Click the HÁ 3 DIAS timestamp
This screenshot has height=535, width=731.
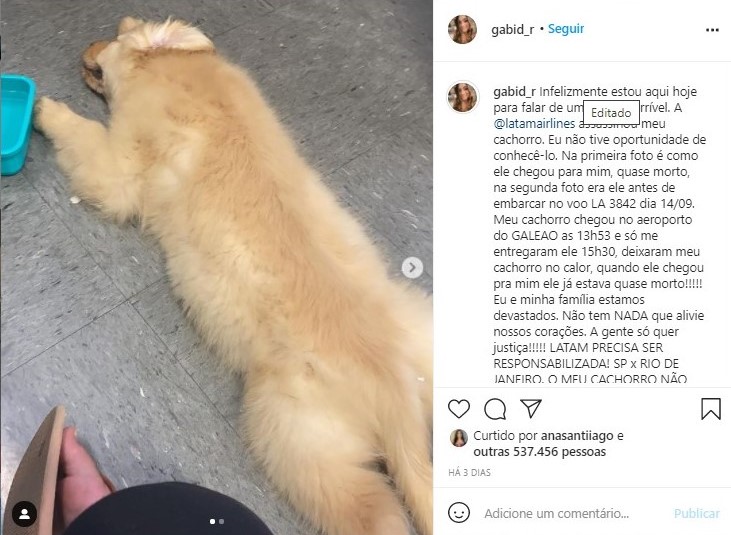(x=469, y=473)
